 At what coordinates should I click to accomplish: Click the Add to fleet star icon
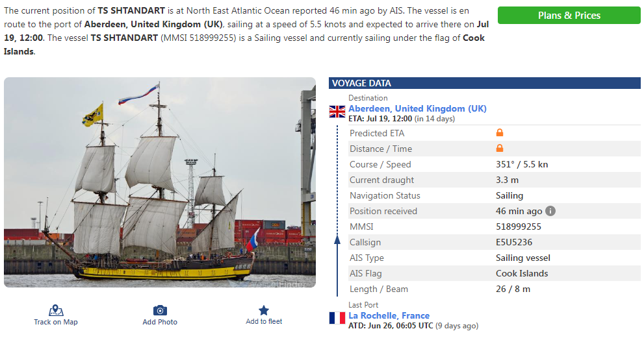click(x=264, y=310)
